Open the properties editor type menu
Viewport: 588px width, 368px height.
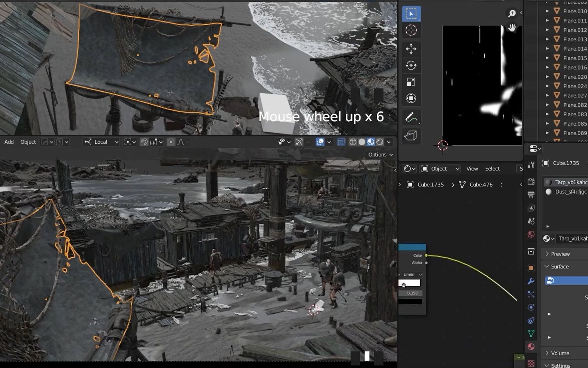click(535, 149)
